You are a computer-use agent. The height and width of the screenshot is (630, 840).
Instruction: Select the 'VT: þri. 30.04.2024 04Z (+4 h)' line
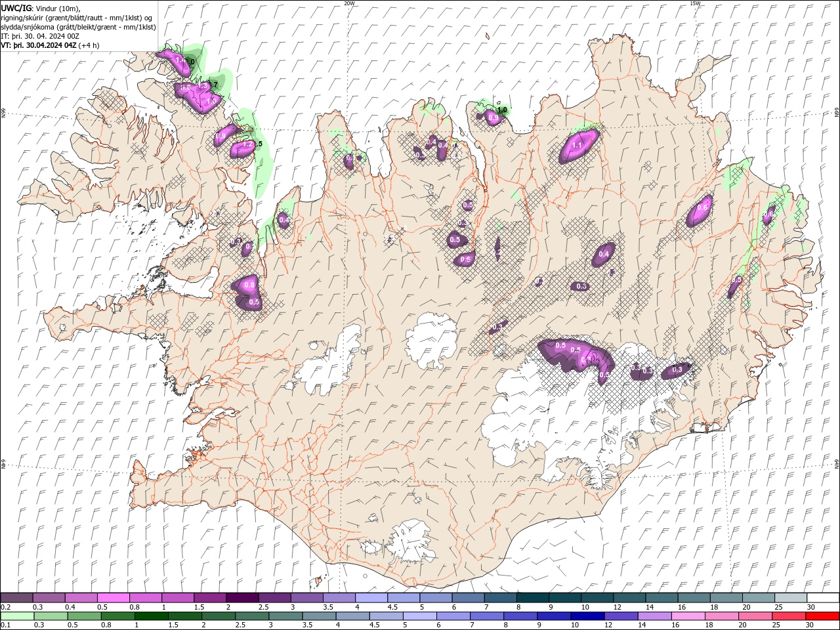point(51,45)
